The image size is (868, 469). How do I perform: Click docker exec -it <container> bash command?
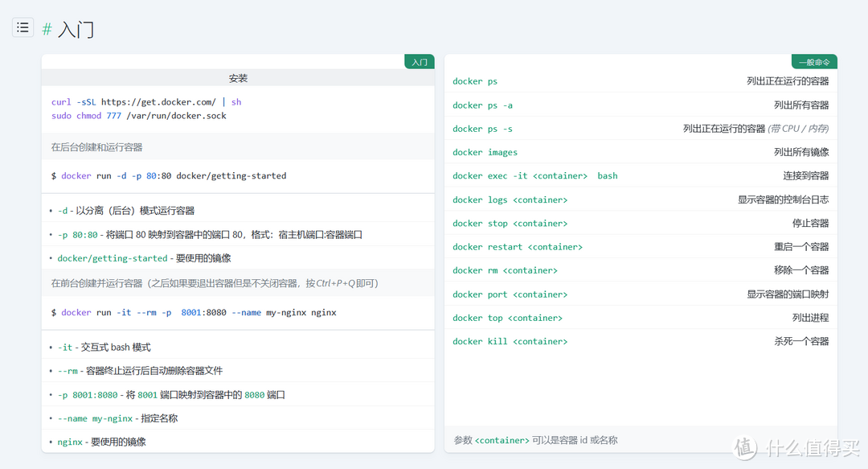[x=534, y=175]
